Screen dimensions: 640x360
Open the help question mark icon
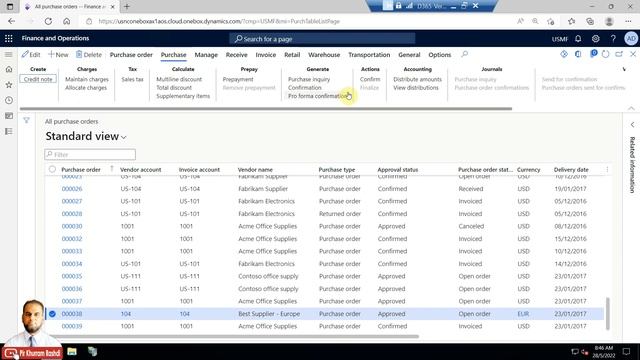(613, 39)
